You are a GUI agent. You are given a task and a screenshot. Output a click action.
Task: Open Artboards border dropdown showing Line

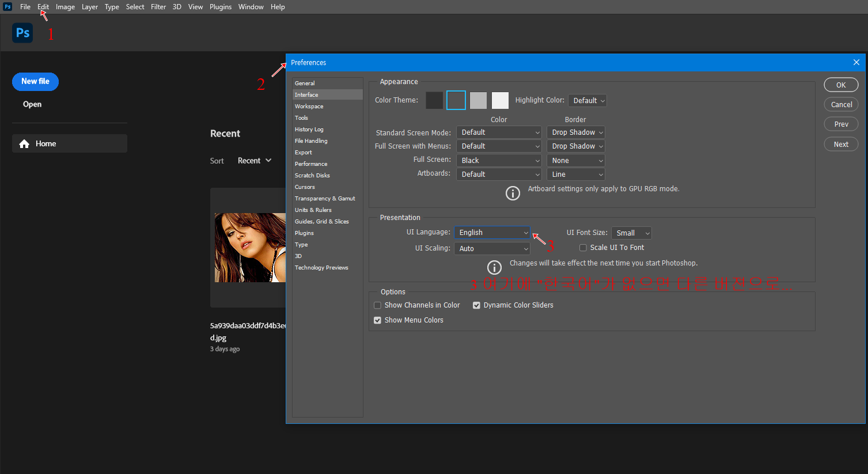[576, 175]
